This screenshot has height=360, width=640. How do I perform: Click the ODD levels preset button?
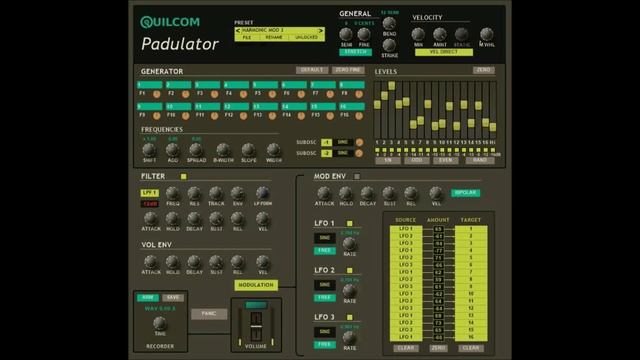point(417,160)
